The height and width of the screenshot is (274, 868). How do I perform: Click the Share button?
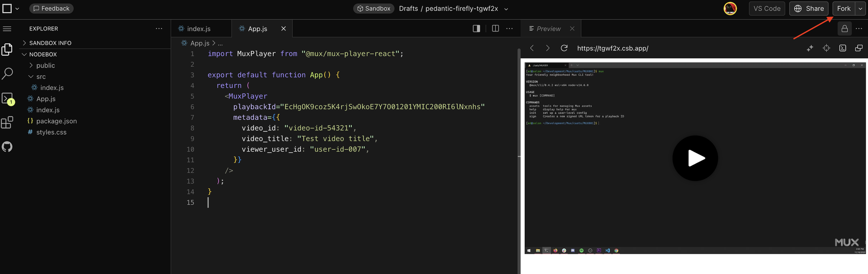click(x=808, y=8)
